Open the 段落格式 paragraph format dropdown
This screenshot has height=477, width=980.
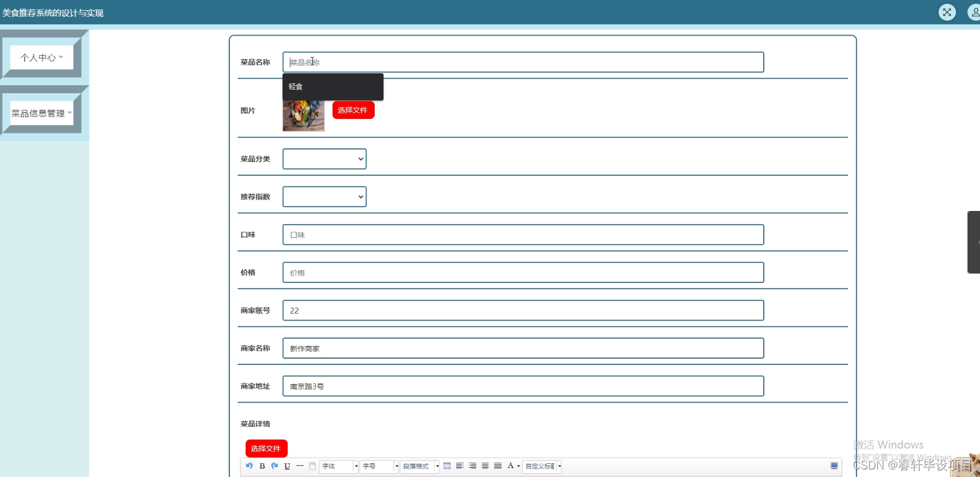coord(420,466)
